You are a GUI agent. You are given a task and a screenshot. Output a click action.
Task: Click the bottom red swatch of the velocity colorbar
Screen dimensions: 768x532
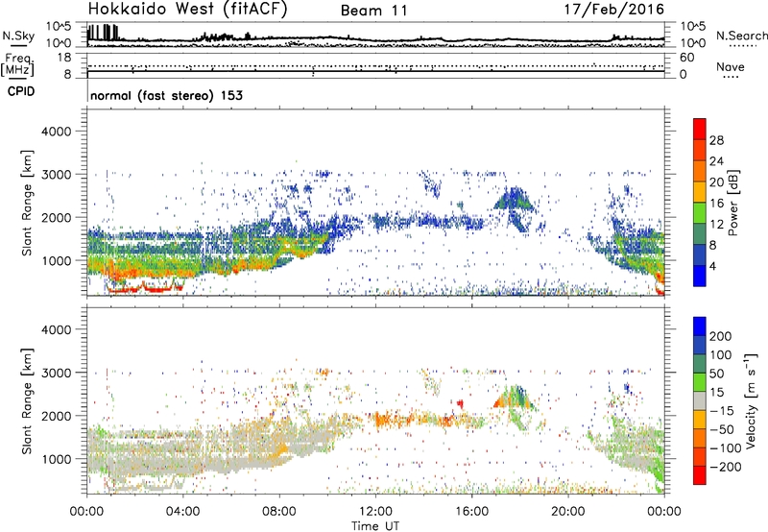point(700,475)
